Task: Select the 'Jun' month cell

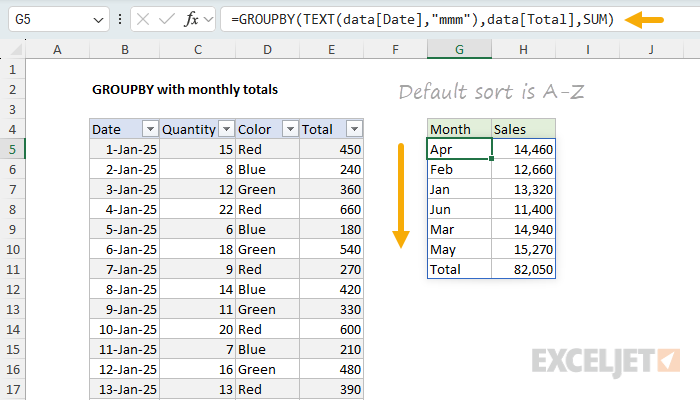Action: point(459,209)
